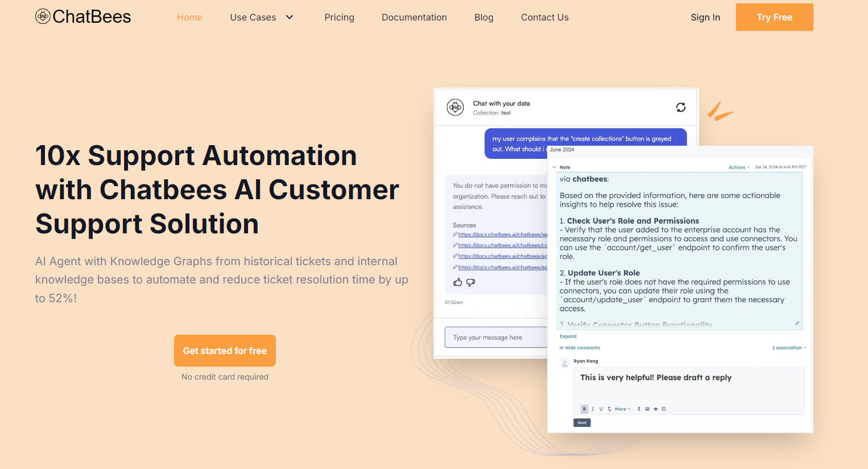Click the ChatBees logo in the header

click(x=83, y=17)
